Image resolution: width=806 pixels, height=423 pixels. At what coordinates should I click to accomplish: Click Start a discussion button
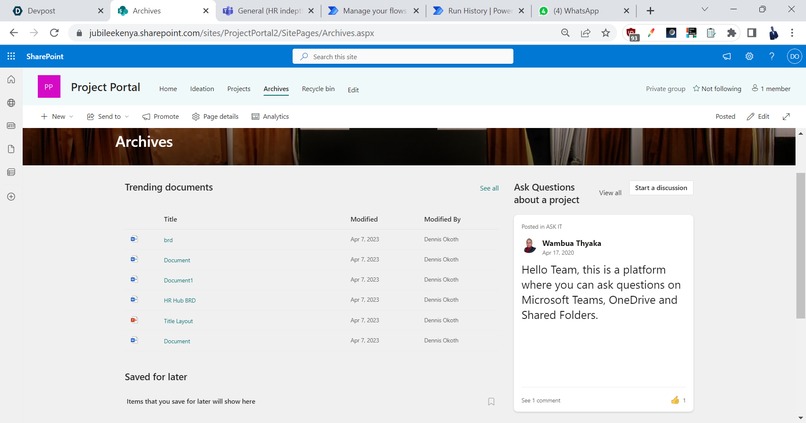tap(661, 188)
